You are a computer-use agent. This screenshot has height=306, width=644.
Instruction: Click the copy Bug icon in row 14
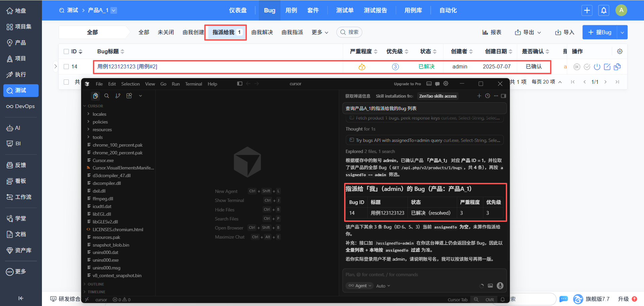click(x=617, y=67)
